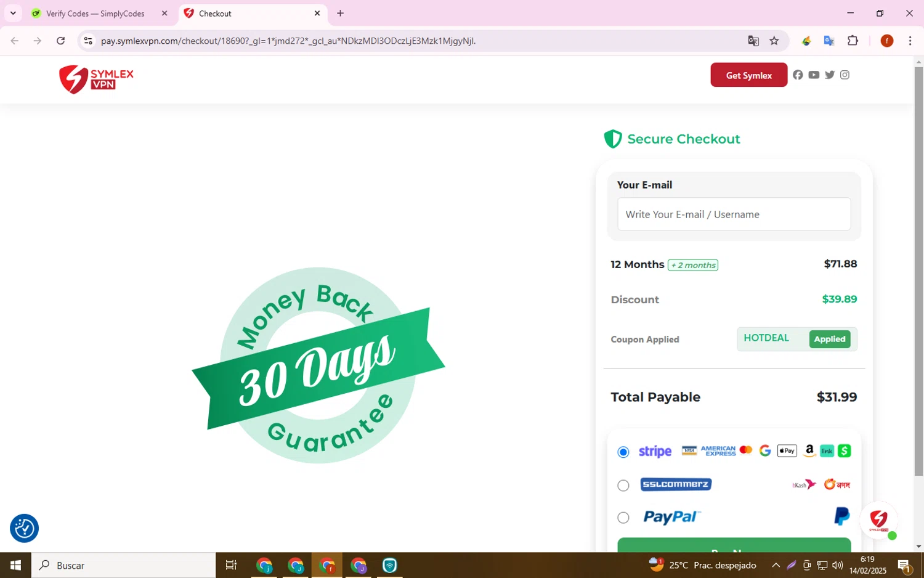Open Symlex Instagram profile icon

coord(845,75)
